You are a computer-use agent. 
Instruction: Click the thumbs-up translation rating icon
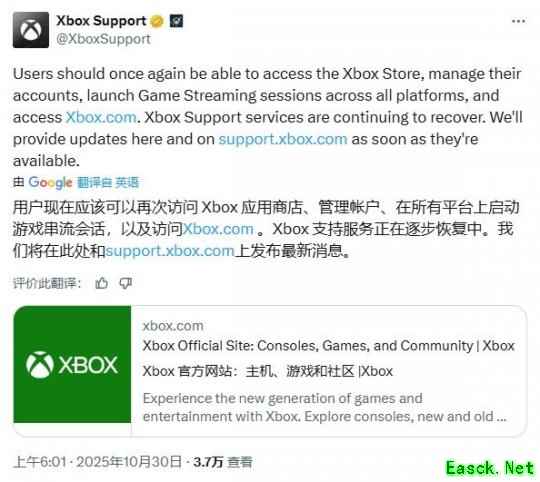pyautogui.click(x=102, y=283)
